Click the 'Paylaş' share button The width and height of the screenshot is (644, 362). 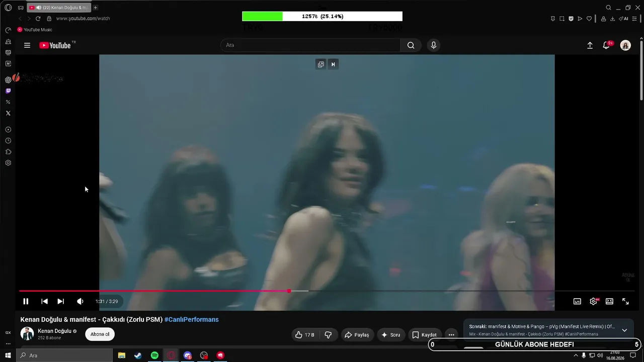[x=357, y=335]
